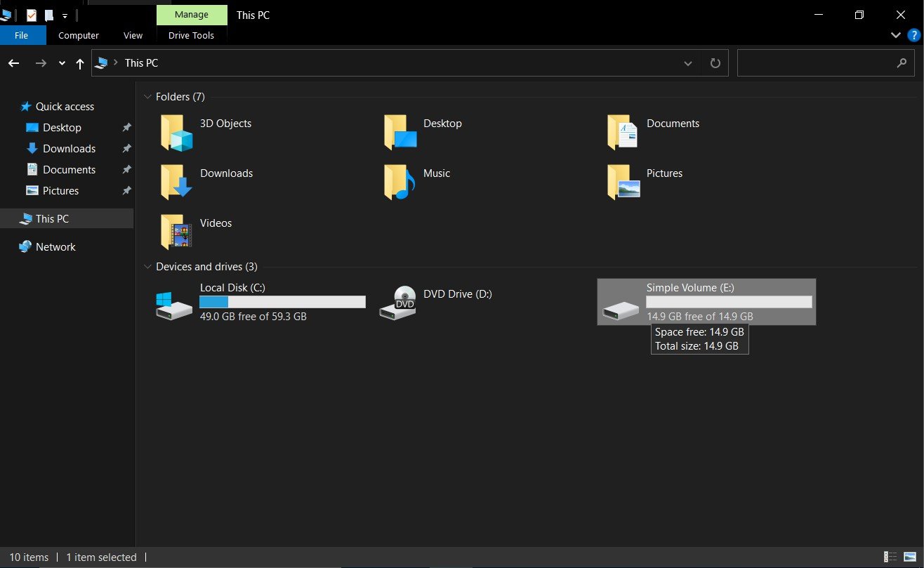Select the Local Disk (C:) drive icon

(x=173, y=306)
